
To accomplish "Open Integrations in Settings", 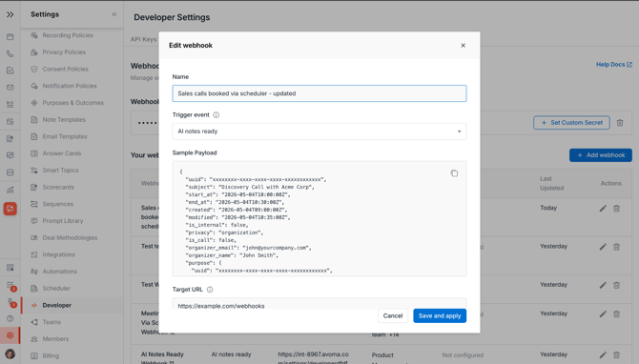I will [x=59, y=254].
